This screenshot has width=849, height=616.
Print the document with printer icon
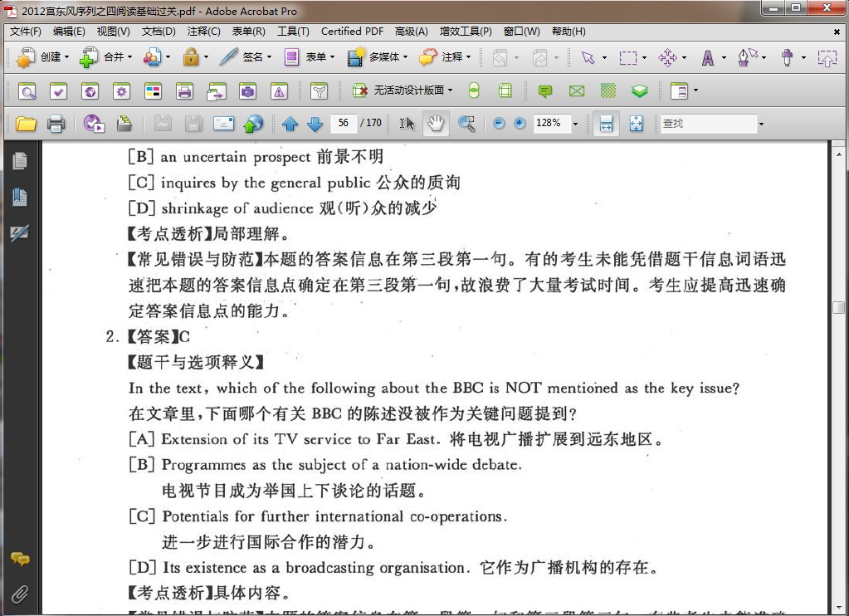56,124
